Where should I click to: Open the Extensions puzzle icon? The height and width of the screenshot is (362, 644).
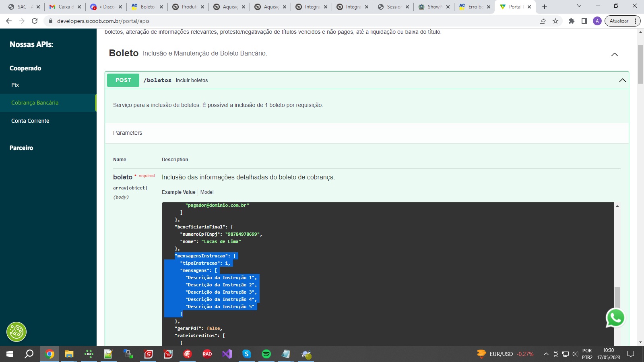click(x=572, y=21)
